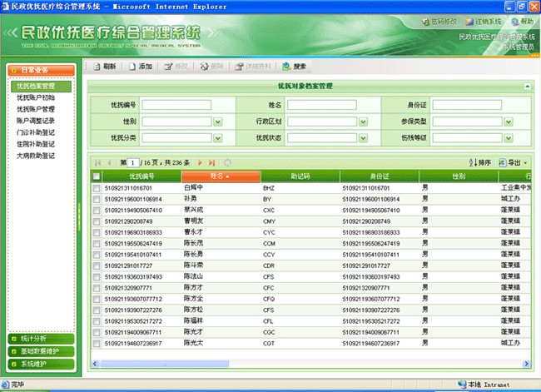Click 注销系统 logout icon

pyautogui.click(x=469, y=22)
